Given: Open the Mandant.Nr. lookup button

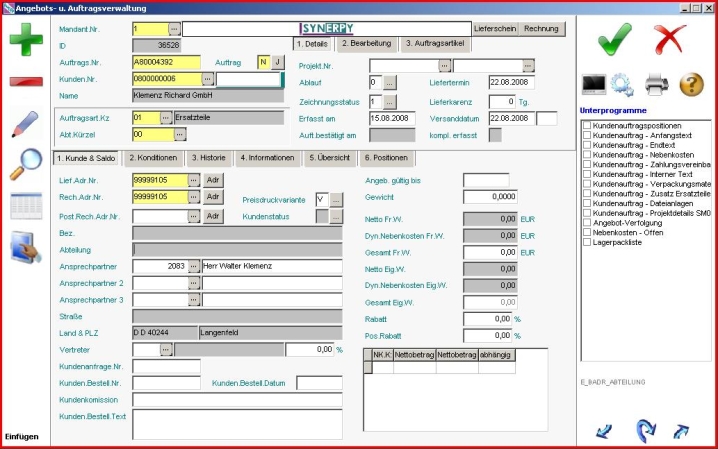Looking at the screenshot, I should [175, 29].
